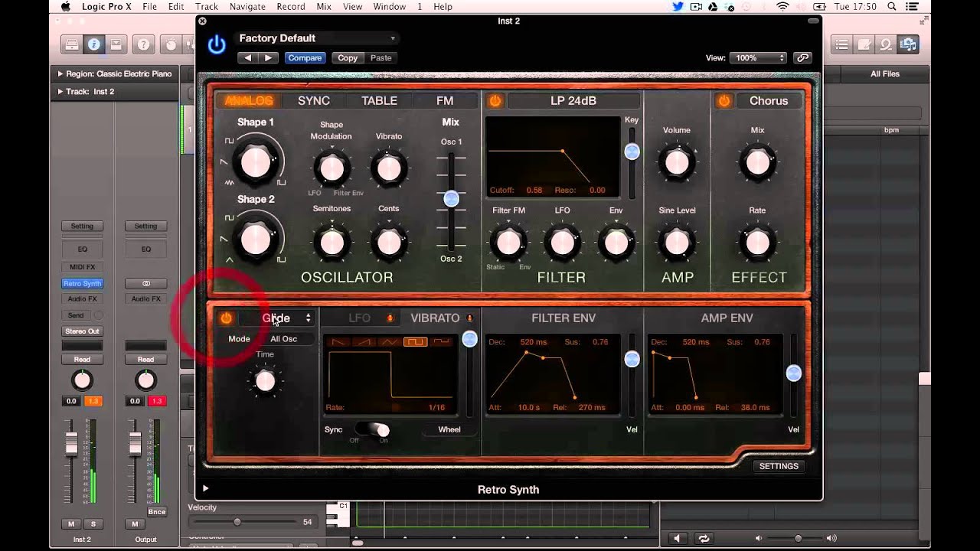
Task: Open the Quick Help question mark icon
Action: pos(143,45)
